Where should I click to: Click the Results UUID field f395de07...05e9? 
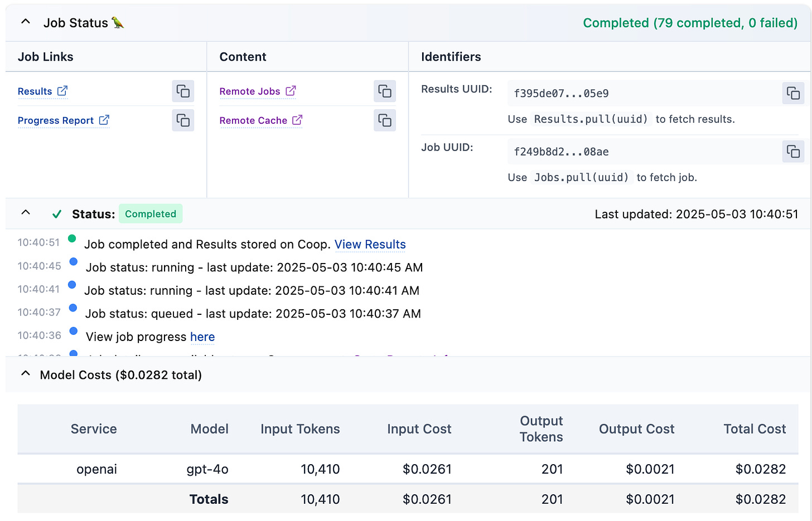point(561,94)
